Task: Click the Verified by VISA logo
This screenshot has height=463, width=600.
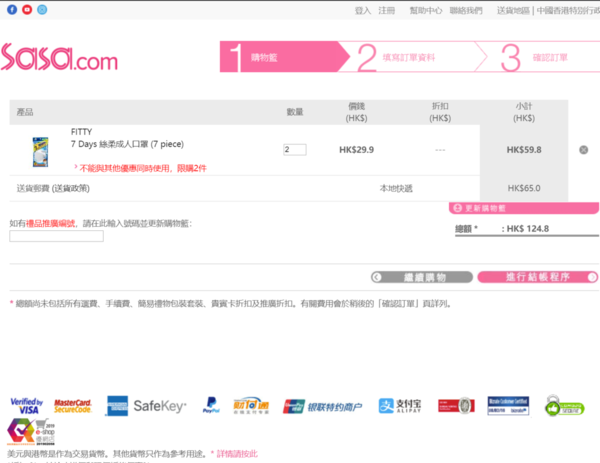Action: 26,406
